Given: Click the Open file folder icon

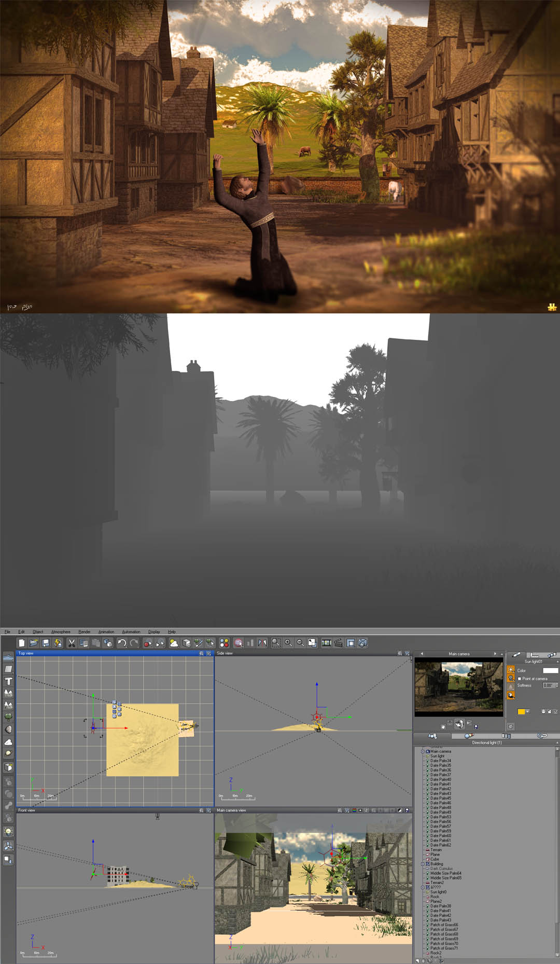Looking at the screenshot, I should [x=34, y=643].
